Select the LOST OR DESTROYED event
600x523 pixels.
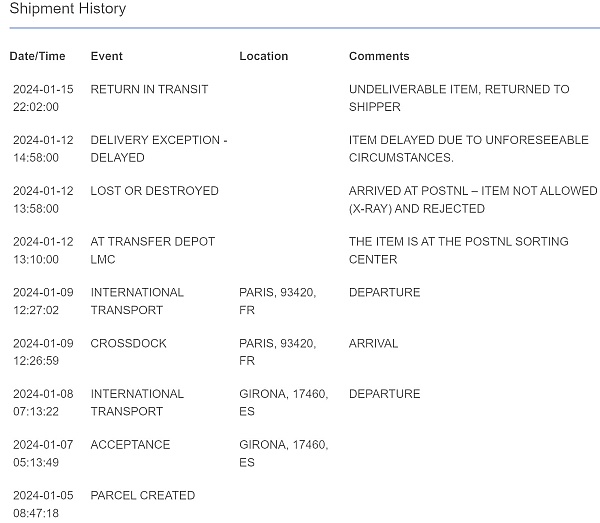[x=154, y=191]
